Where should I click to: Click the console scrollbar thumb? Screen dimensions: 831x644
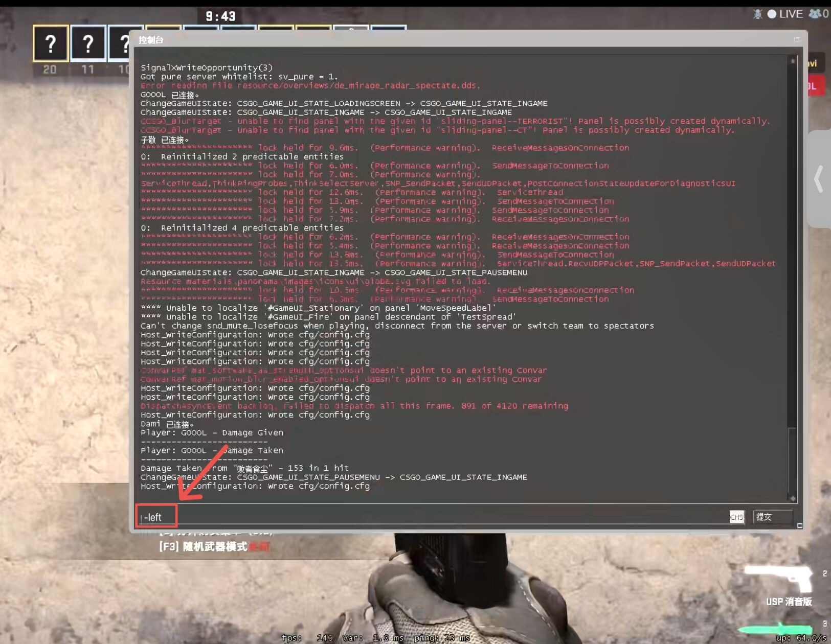[x=792, y=460]
